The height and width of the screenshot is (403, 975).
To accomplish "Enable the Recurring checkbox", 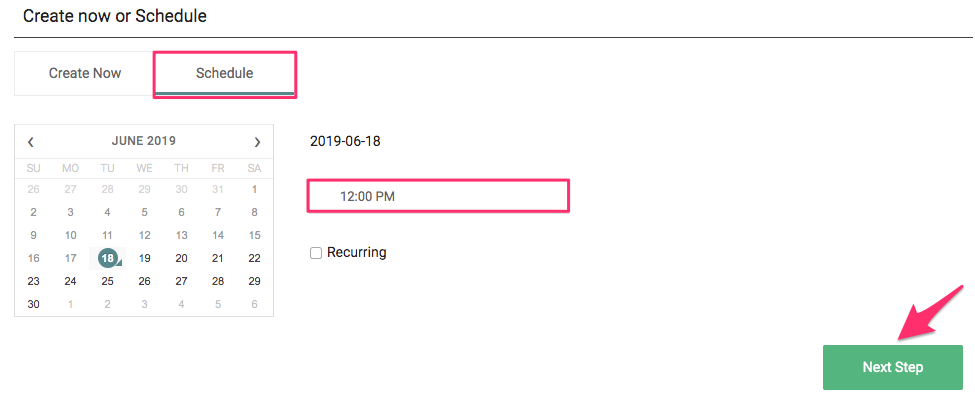I will pyautogui.click(x=316, y=253).
